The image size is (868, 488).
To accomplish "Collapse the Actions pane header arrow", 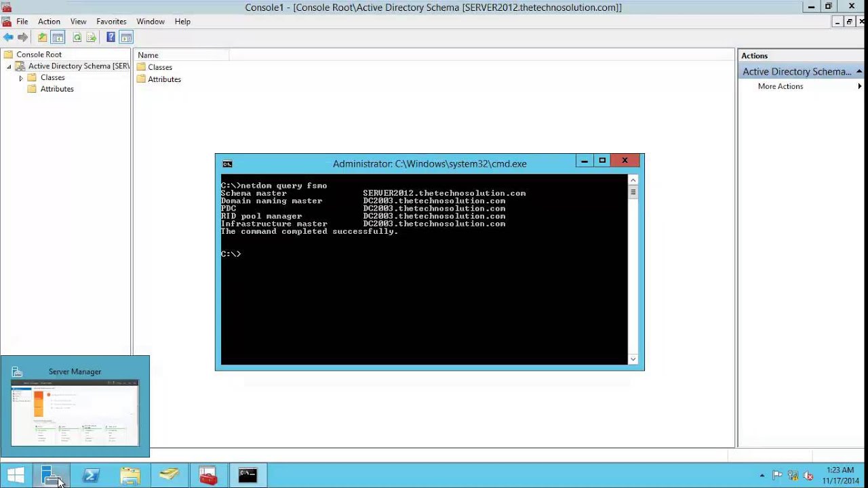I will tap(859, 72).
